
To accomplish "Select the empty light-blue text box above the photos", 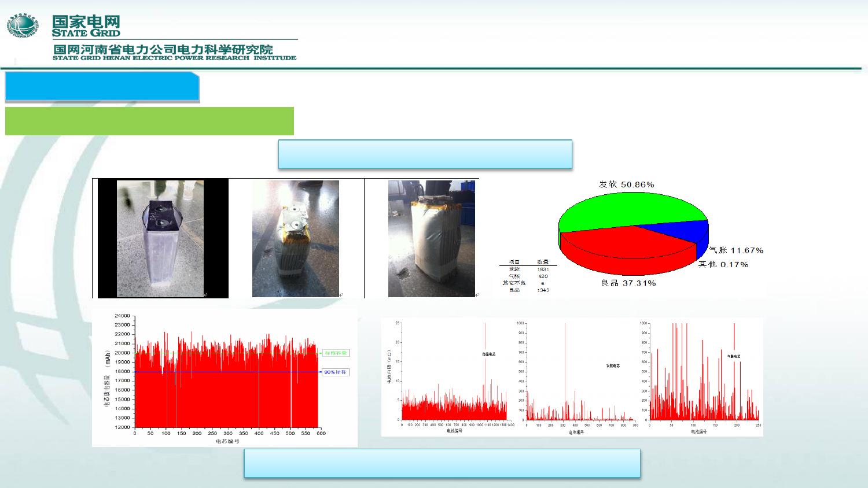I will [425, 154].
